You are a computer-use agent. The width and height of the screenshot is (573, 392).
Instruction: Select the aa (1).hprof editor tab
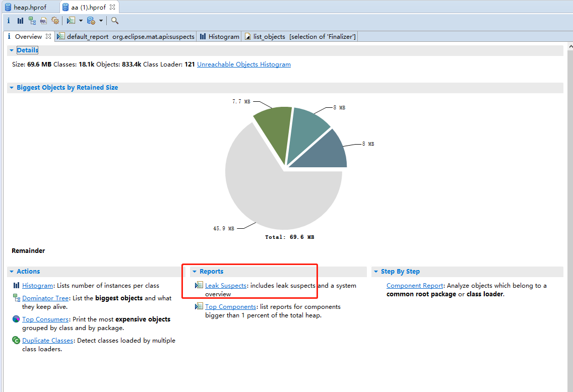pos(89,7)
